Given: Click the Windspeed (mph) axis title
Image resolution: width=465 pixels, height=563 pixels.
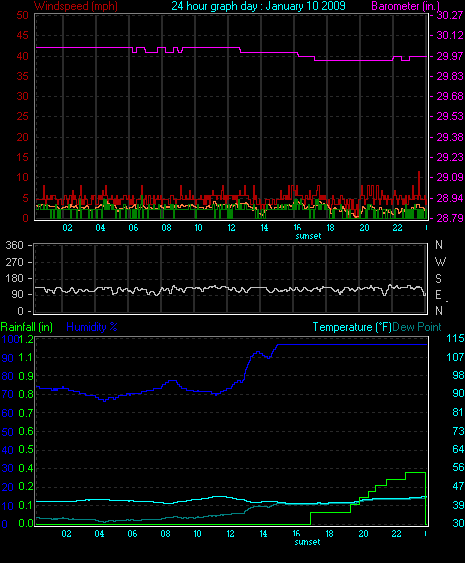Looking at the screenshot, I should click(76, 6).
